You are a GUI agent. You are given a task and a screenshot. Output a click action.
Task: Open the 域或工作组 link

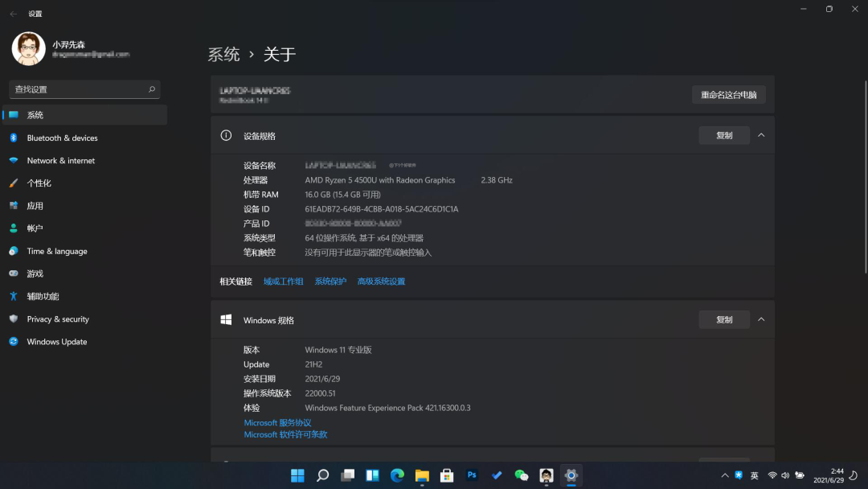point(284,281)
